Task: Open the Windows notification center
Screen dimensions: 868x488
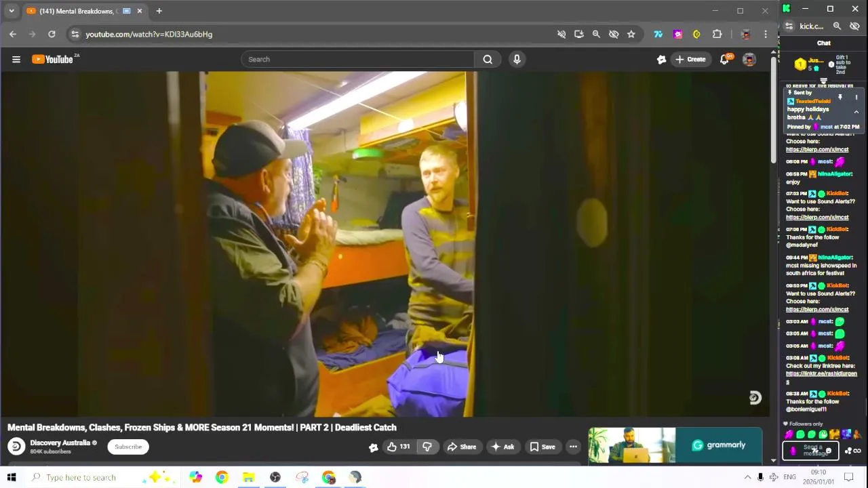Action: (848, 477)
